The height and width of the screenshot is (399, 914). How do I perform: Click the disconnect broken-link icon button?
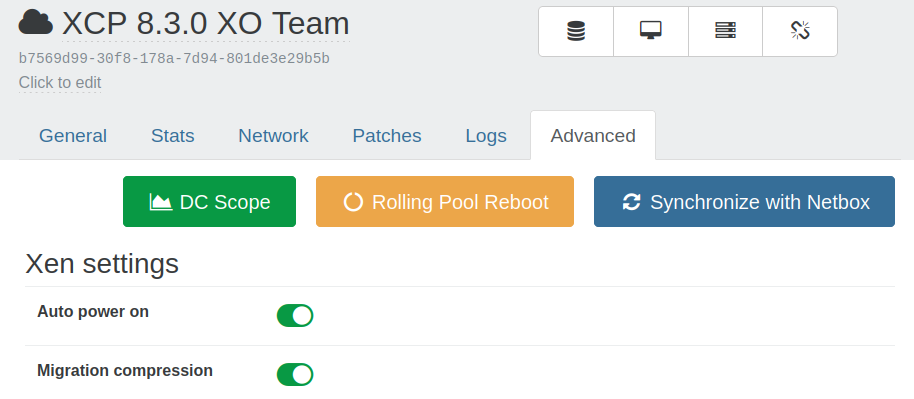800,32
